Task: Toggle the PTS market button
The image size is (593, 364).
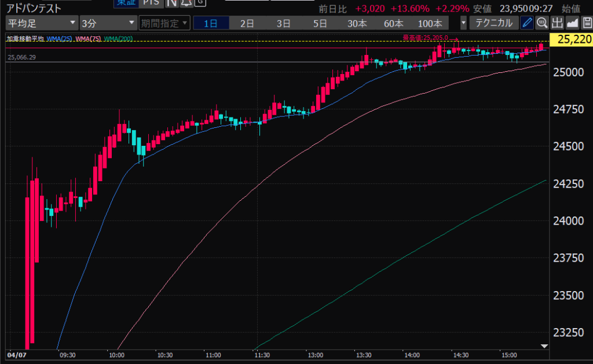Action: [151, 2]
